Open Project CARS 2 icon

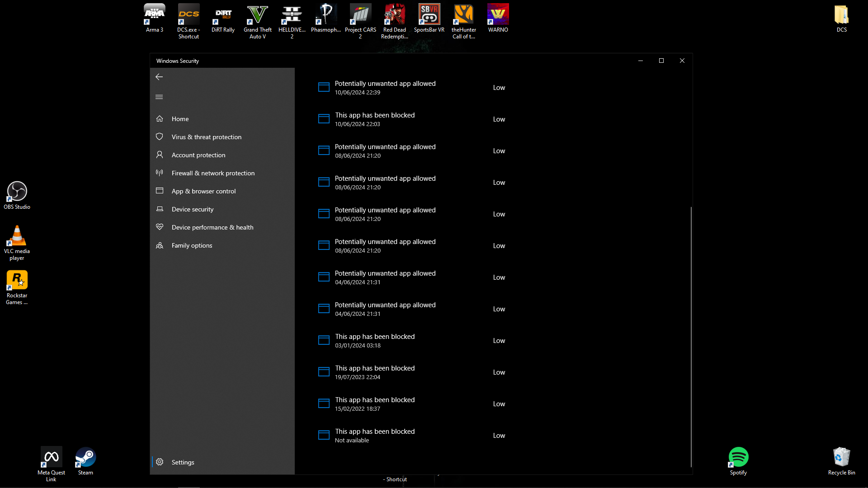point(360,22)
